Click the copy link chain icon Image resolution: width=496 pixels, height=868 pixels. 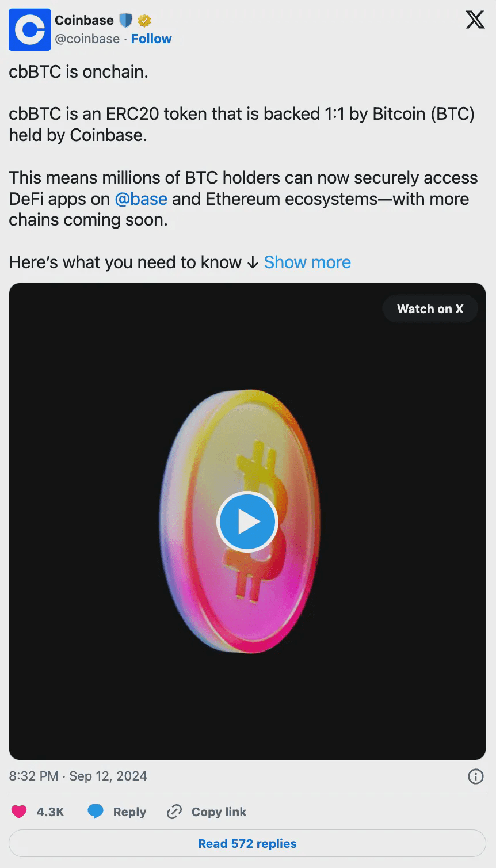(174, 812)
